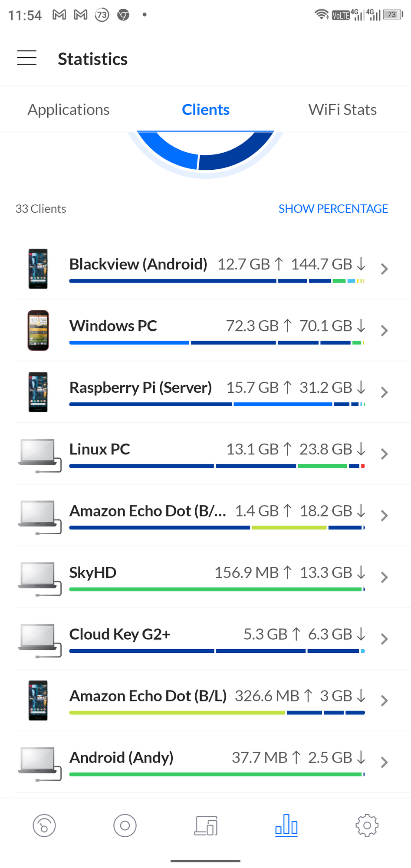Tap the Android (Andy) usage bar

[217, 774]
